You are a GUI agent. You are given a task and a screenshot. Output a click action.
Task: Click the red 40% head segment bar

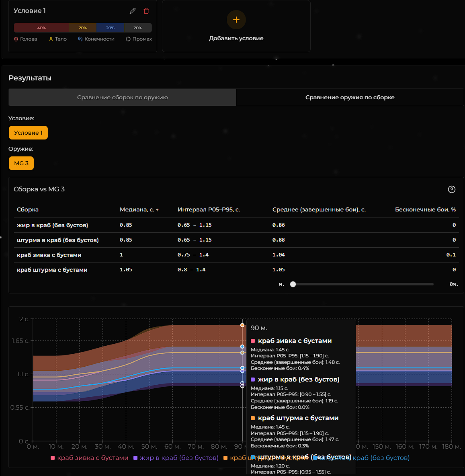click(x=41, y=28)
